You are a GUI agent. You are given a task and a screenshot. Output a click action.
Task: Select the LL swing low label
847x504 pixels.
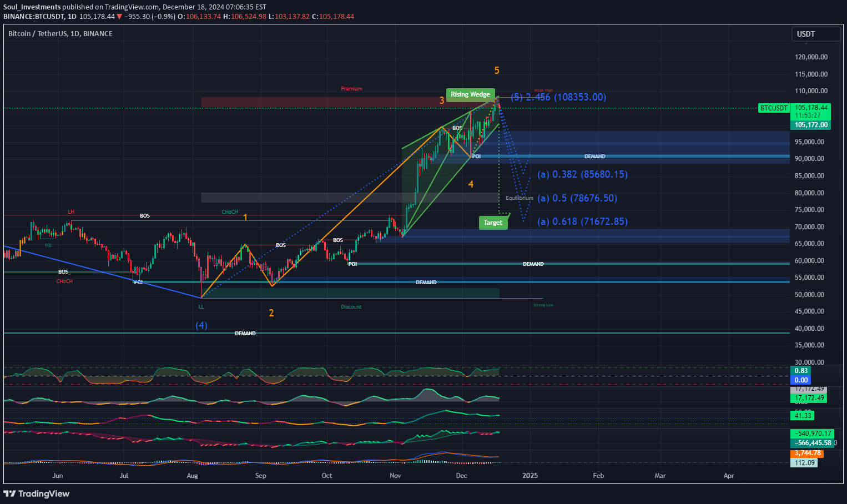(201, 306)
